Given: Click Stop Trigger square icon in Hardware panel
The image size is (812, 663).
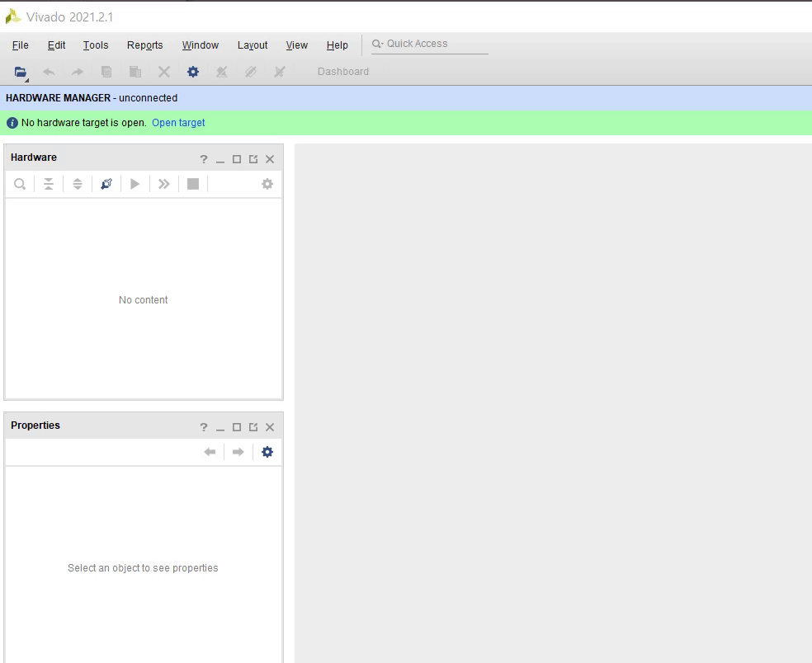Looking at the screenshot, I should (192, 184).
